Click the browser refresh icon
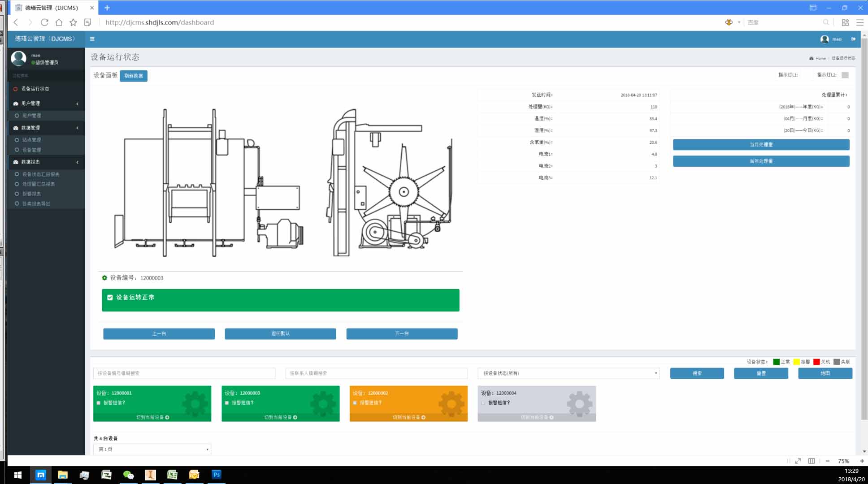The image size is (868, 484). [x=44, y=22]
